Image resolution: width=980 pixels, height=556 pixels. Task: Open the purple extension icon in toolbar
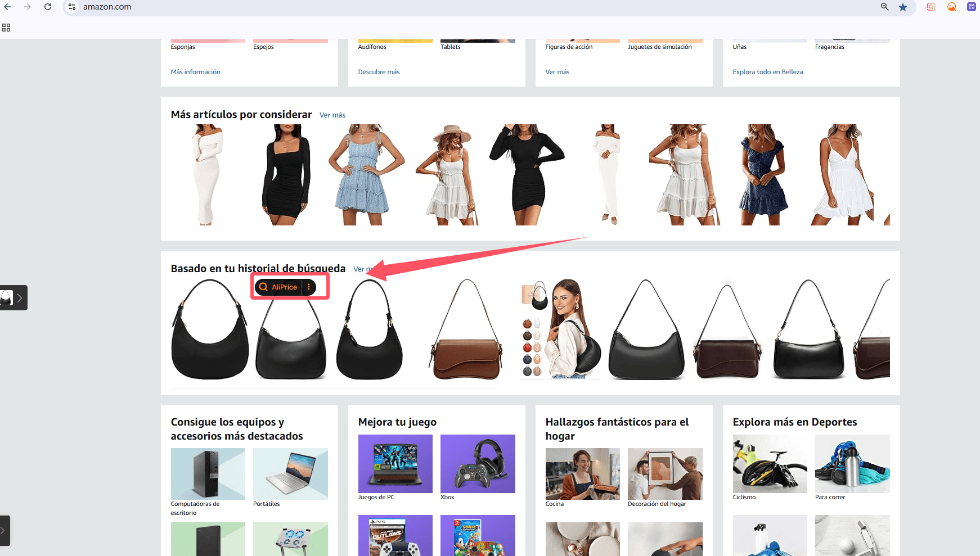(x=972, y=7)
